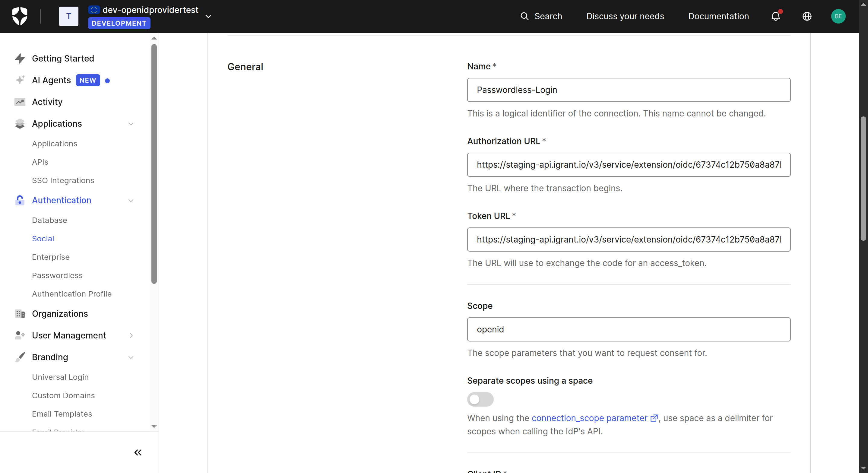Collapse the Branding section chevron
Screen dimensions: 868x473
(x=131, y=357)
